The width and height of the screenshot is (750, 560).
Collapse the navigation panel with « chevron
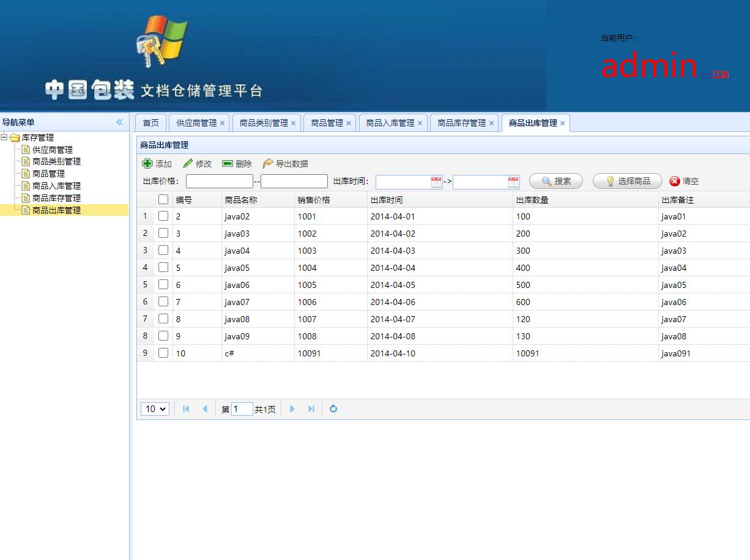point(120,122)
